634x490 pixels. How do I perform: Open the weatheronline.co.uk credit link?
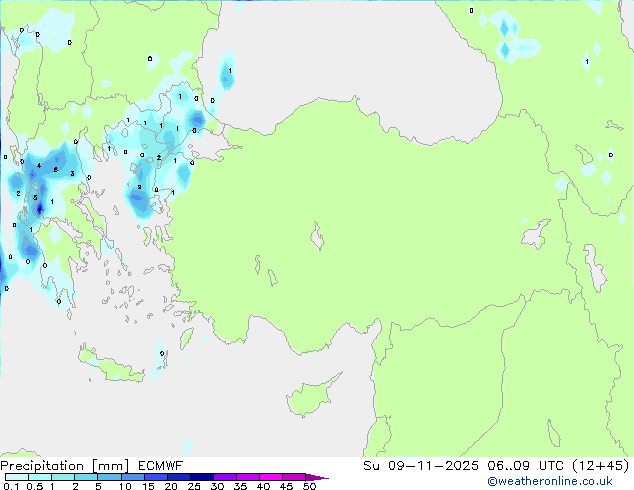(x=550, y=481)
